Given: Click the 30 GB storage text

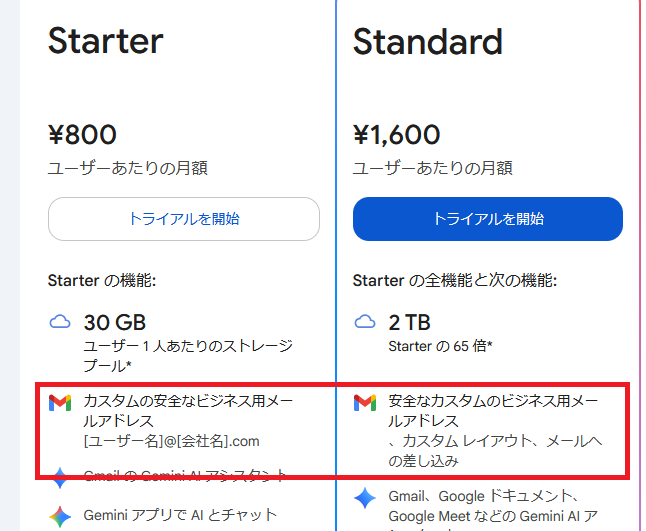Looking at the screenshot, I should 115,322.
